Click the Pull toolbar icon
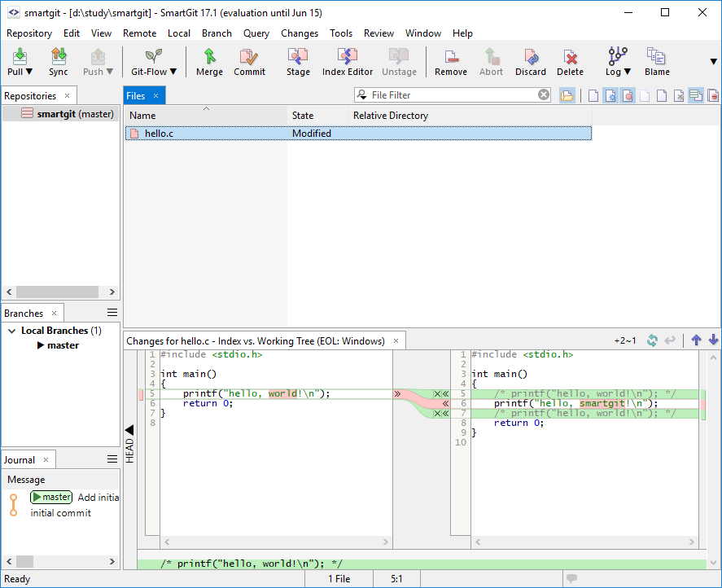Image resolution: width=722 pixels, height=588 pixels. pyautogui.click(x=20, y=56)
